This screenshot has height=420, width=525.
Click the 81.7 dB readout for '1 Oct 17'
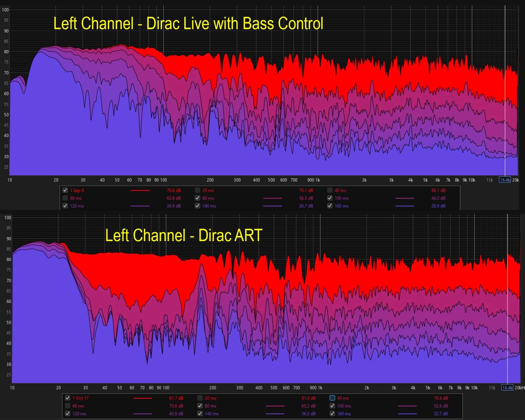(x=176, y=398)
